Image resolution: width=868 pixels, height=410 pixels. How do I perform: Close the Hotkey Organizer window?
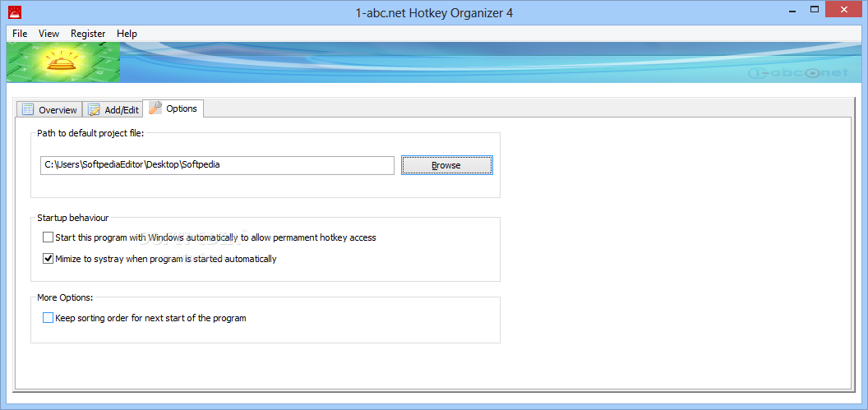pos(844,9)
